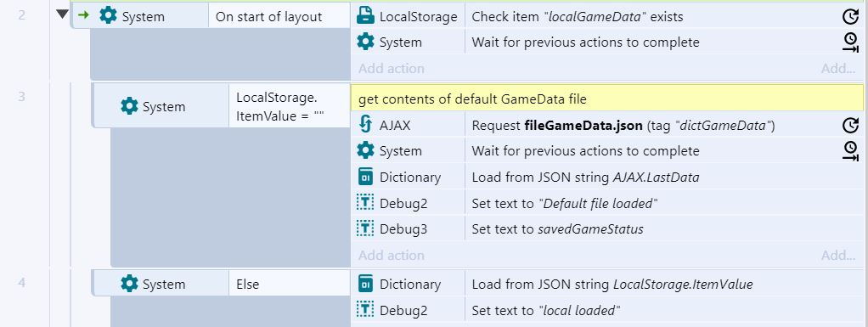Screen dimensions: 868x327
Task: Select event number 3 in the margin
Action: tap(21, 96)
